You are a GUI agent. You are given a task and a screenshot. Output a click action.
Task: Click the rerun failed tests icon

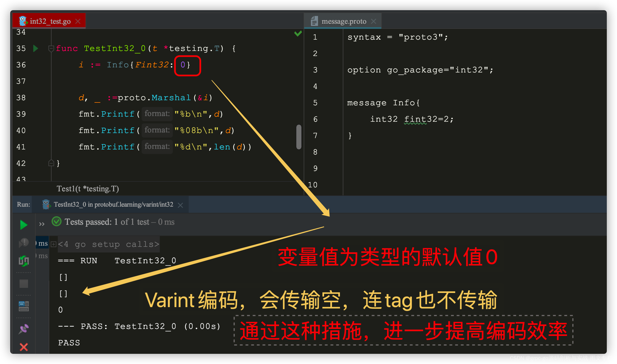(24, 243)
